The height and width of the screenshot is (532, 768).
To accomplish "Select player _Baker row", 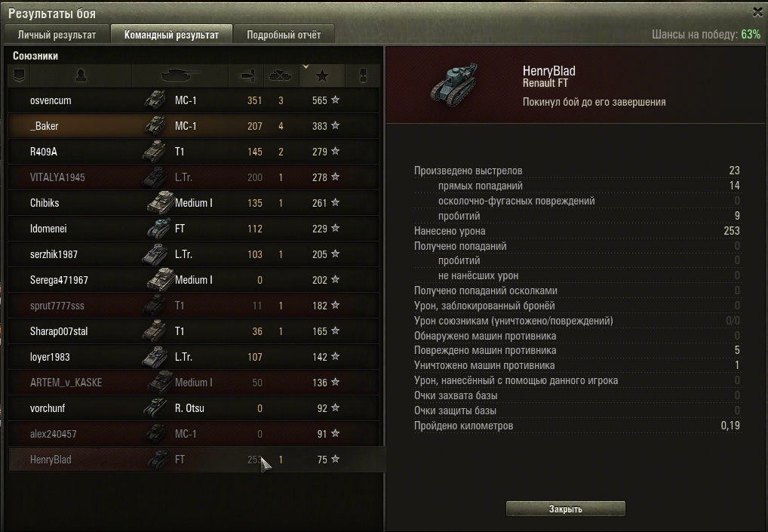I will pyautogui.click(x=193, y=126).
